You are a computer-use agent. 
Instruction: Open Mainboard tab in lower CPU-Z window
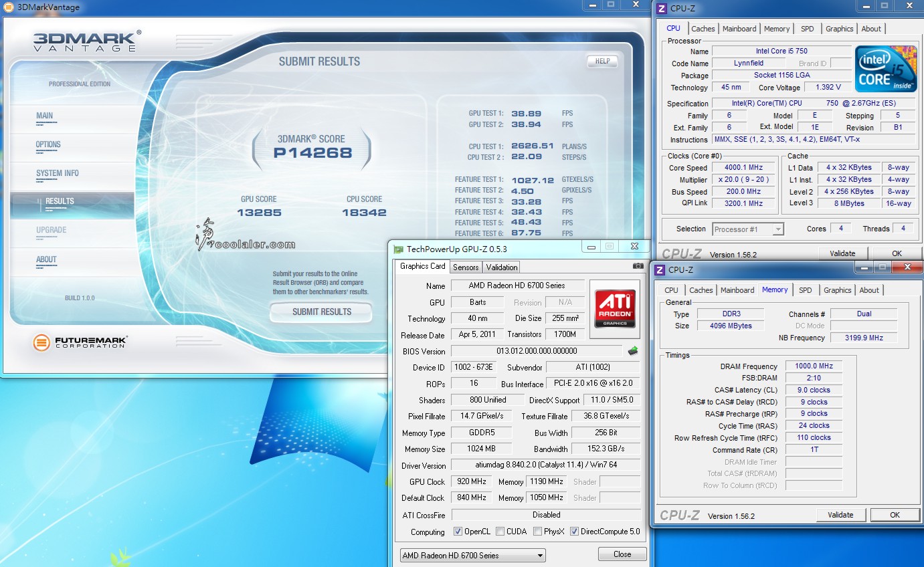point(737,290)
